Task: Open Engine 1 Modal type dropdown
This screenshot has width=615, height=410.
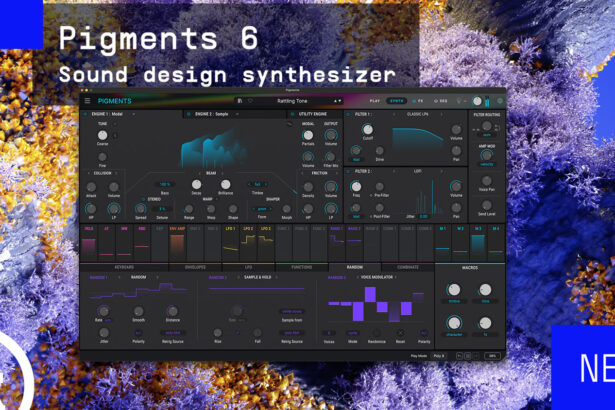Action: pos(134,114)
